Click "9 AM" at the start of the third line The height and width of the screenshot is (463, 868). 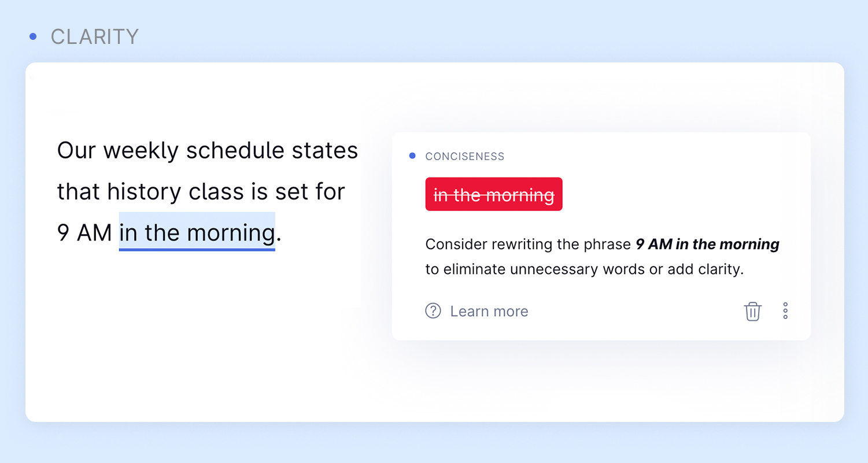pyautogui.click(x=84, y=232)
